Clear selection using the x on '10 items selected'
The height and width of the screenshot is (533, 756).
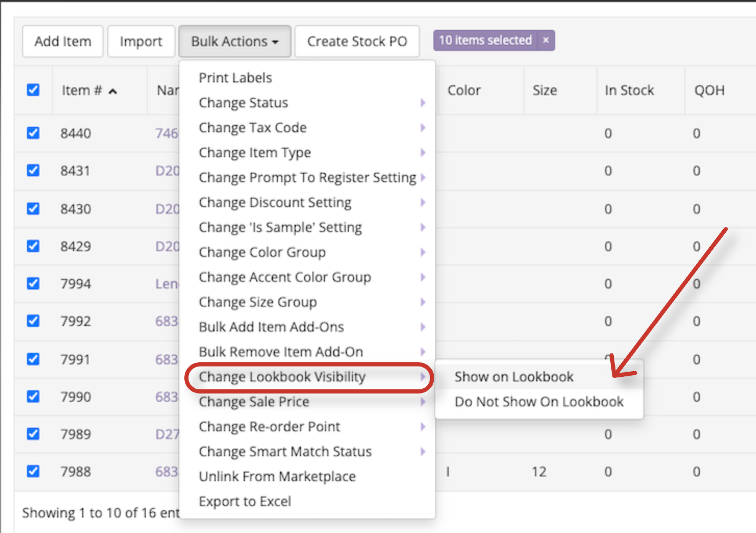[545, 40]
